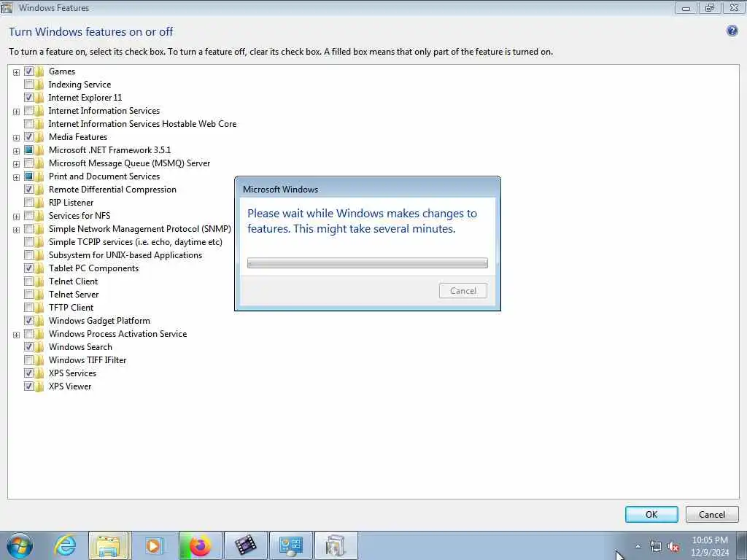Check the TFTP Client checkbox

pos(28,308)
